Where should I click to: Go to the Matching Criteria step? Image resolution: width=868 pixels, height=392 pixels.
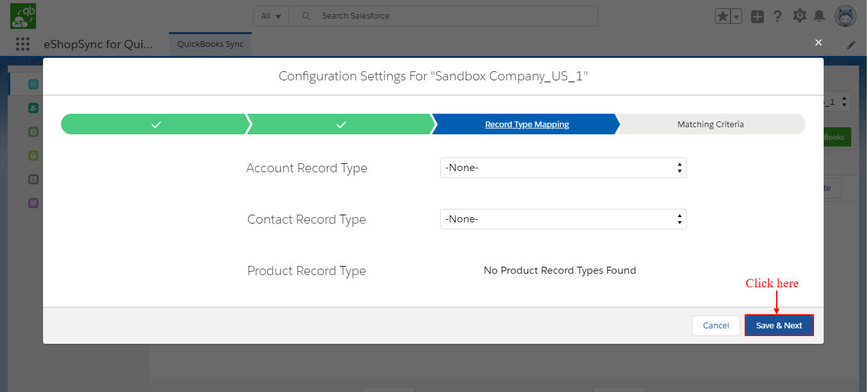710,124
